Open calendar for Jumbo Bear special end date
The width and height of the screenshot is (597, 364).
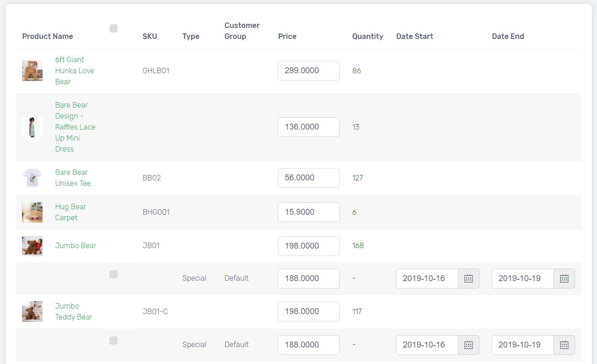click(x=564, y=278)
